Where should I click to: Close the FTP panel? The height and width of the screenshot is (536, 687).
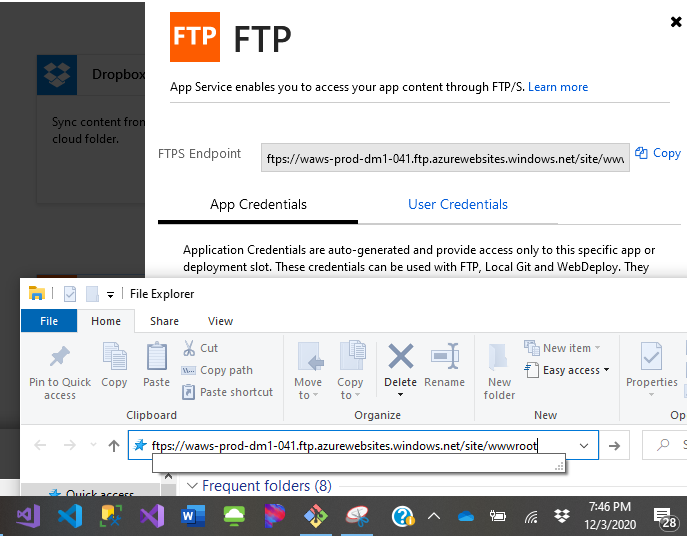click(x=676, y=21)
